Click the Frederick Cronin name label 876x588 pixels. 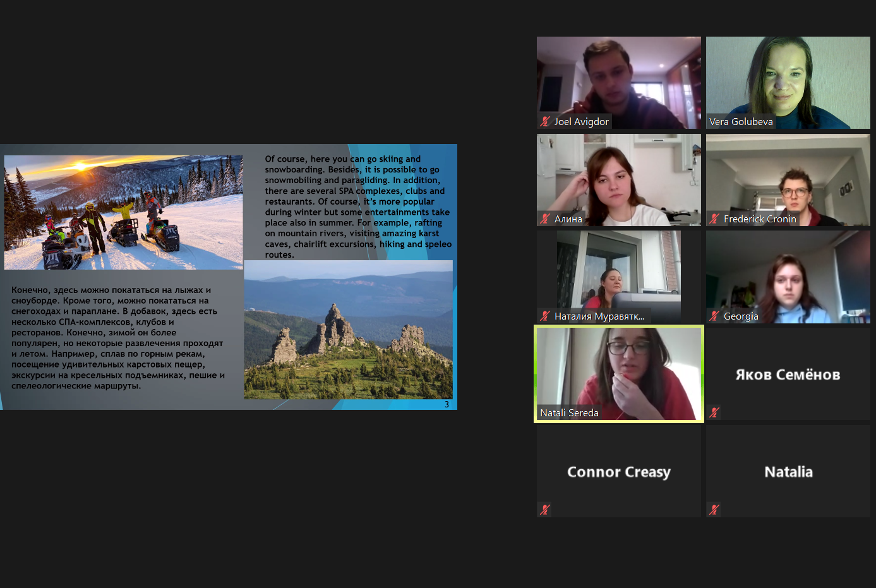pyautogui.click(x=760, y=219)
